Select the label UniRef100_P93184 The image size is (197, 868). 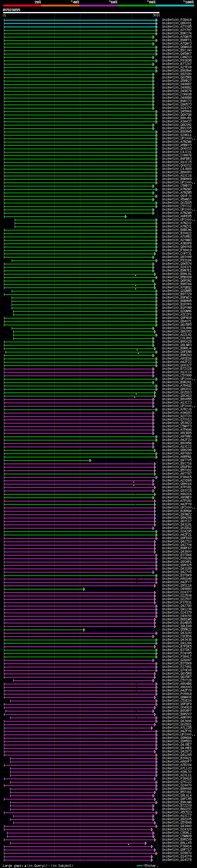(x=177, y=260)
